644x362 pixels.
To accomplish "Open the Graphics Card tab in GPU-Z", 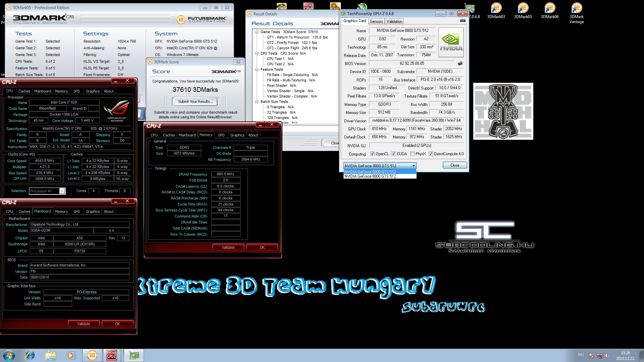I will click(x=355, y=21).
